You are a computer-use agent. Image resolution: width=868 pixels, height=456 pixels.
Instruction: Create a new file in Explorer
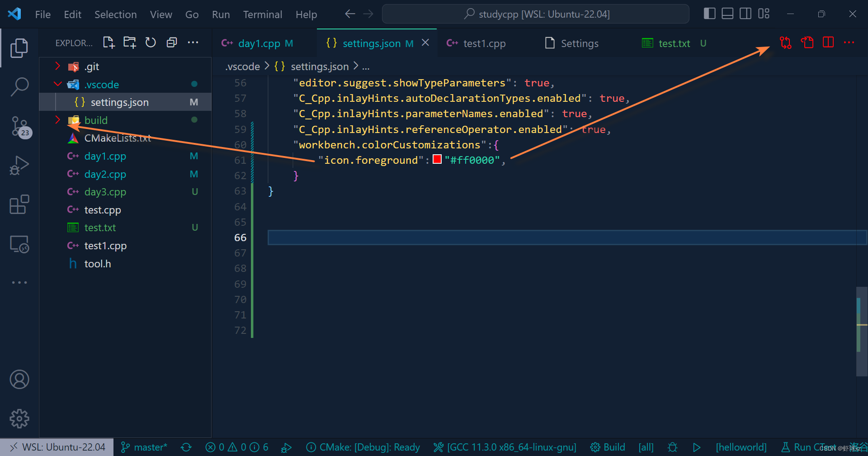point(108,43)
